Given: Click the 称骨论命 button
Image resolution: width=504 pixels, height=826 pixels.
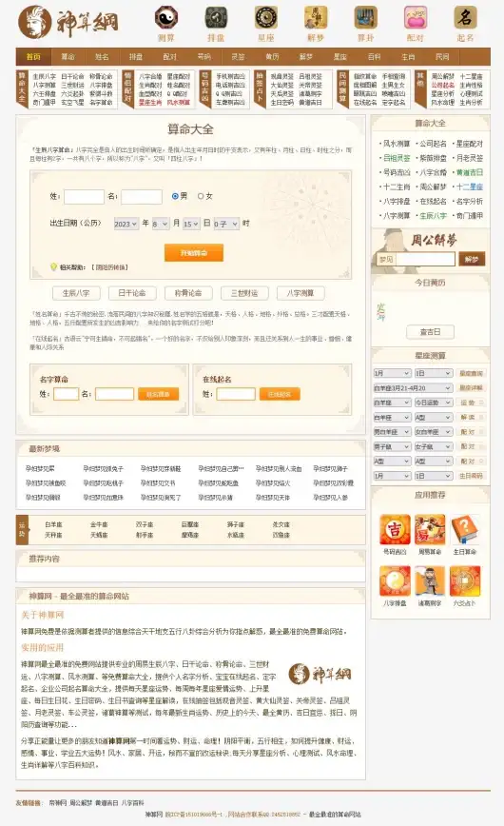Looking at the screenshot, I should 188,293.
